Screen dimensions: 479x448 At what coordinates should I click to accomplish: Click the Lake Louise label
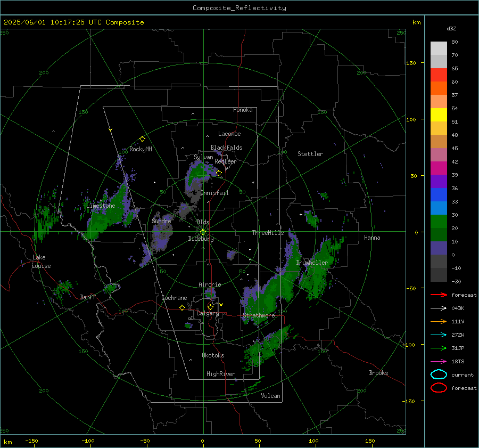coord(41,262)
